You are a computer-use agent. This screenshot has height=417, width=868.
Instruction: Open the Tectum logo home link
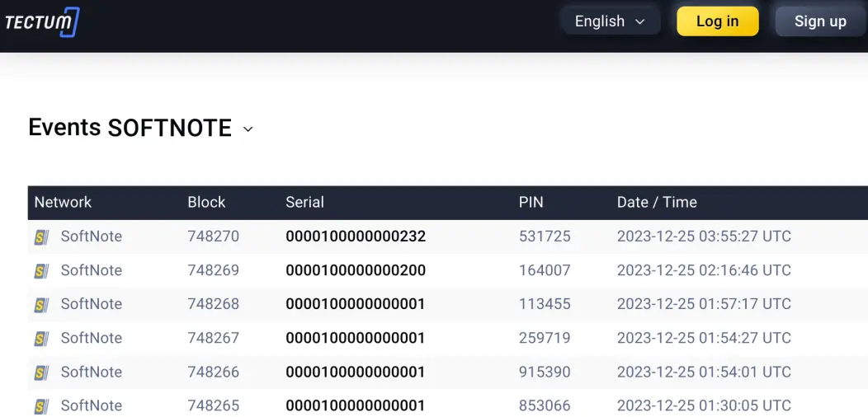tap(42, 22)
